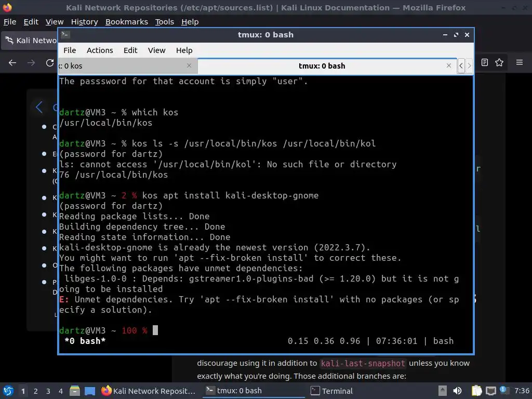Click eject/removable device tray icon
The image size is (532, 399).
pyautogui.click(x=443, y=391)
